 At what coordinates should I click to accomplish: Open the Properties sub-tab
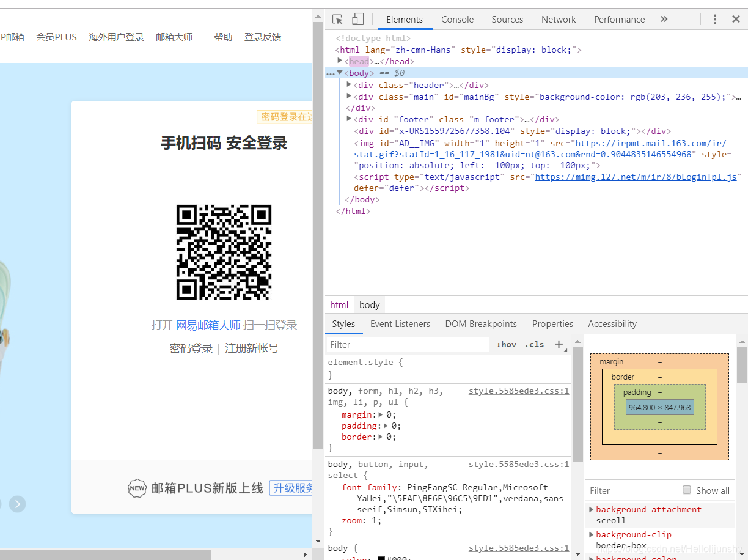tap(552, 324)
